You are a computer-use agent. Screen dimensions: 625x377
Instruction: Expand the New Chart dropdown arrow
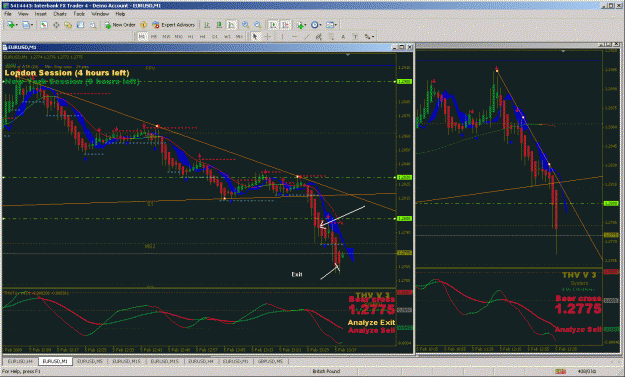pyautogui.click(x=17, y=25)
